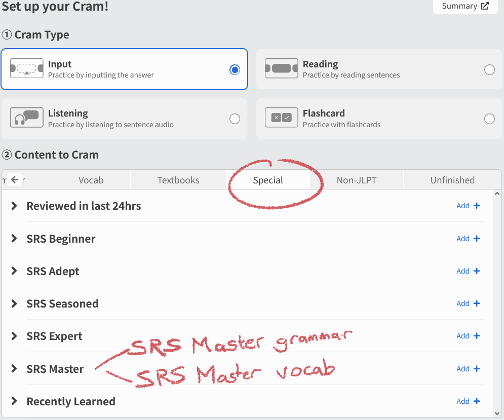Image resolution: width=504 pixels, height=420 pixels.
Task: Click the Listening headphones icon
Action: click(26, 118)
